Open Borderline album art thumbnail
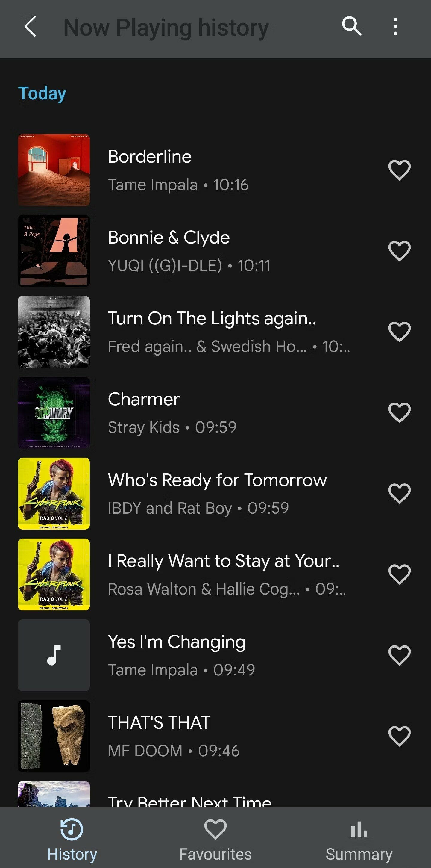The height and width of the screenshot is (868, 431). [54, 170]
